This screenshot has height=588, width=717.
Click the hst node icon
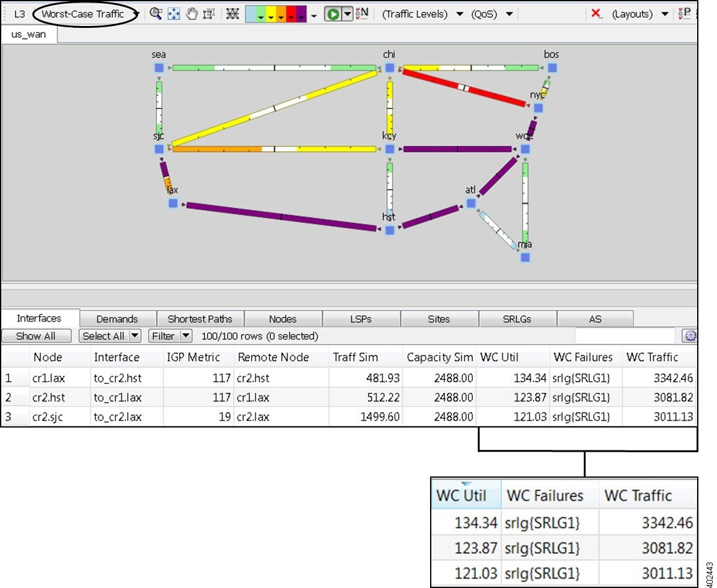[x=390, y=230]
